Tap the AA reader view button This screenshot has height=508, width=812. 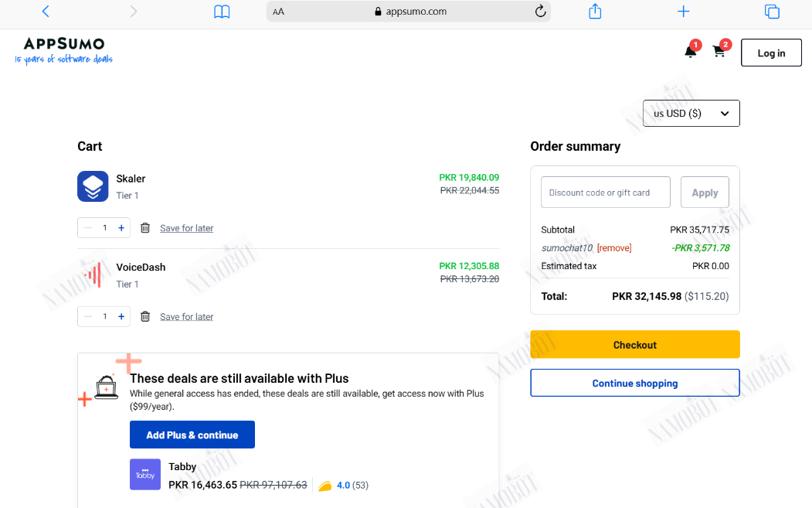pyautogui.click(x=278, y=12)
